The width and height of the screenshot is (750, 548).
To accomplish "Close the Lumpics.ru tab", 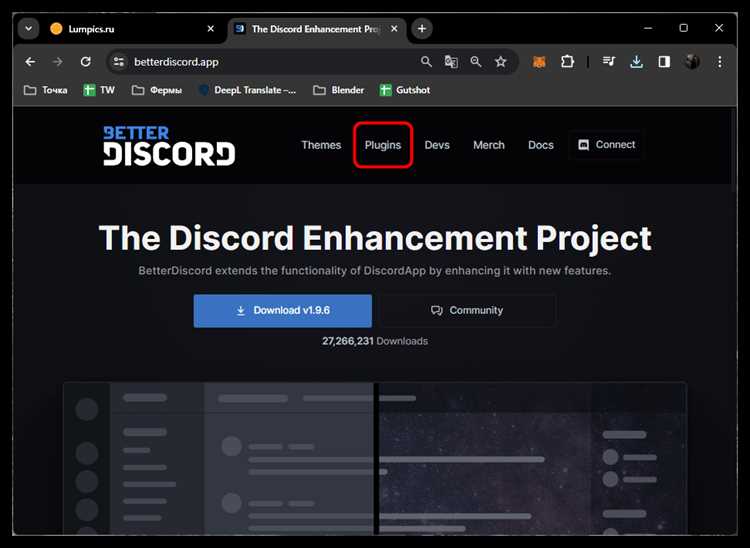I will [210, 29].
